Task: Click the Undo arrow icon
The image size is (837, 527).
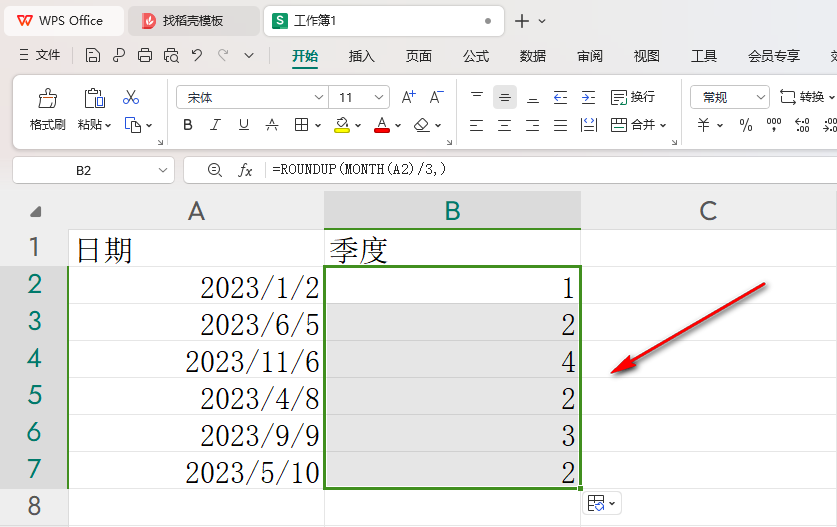Action: [x=197, y=54]
